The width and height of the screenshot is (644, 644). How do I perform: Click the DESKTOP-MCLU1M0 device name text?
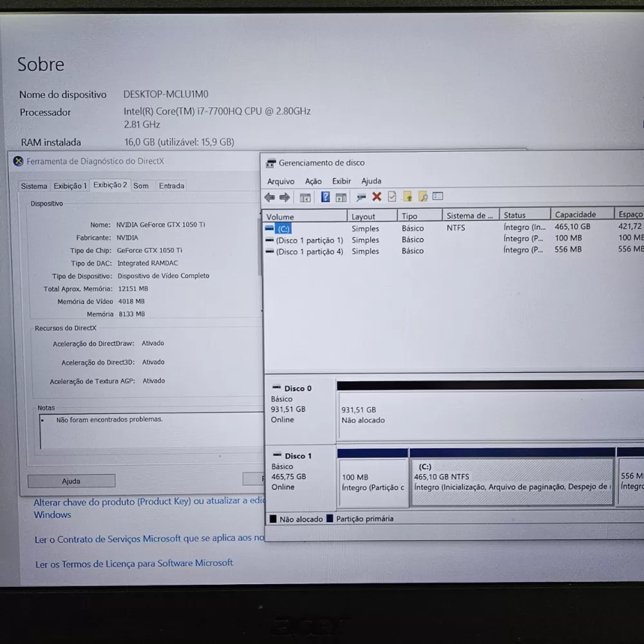[x=166, y=94]
